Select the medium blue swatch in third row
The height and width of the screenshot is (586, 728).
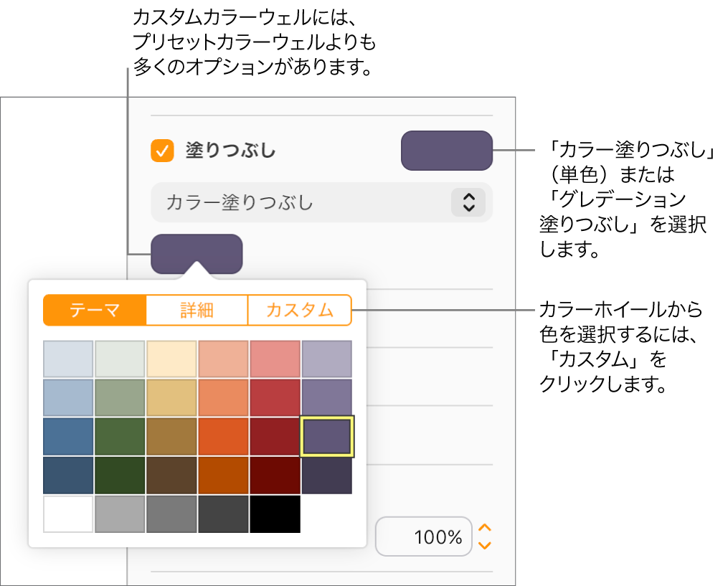67,435
